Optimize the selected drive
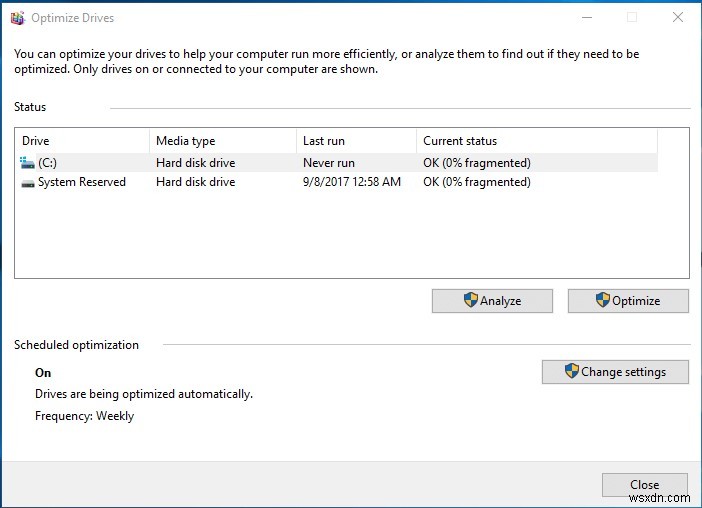The image size is (702, 508). (x=628, y=301)
